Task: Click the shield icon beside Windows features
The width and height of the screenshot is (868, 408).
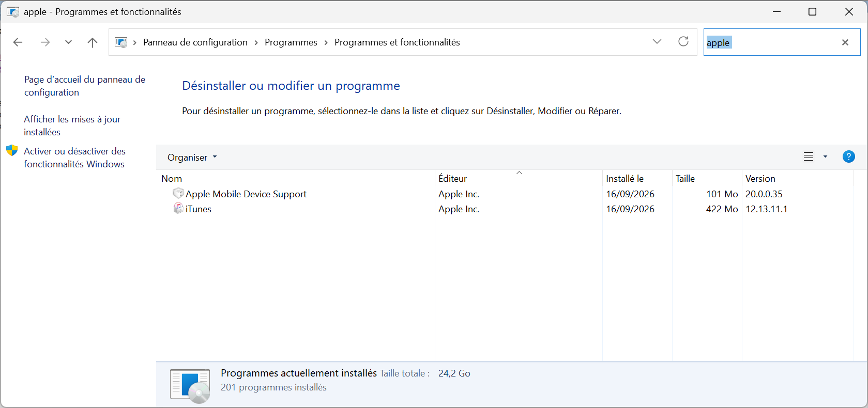Action: click(12, 150)
